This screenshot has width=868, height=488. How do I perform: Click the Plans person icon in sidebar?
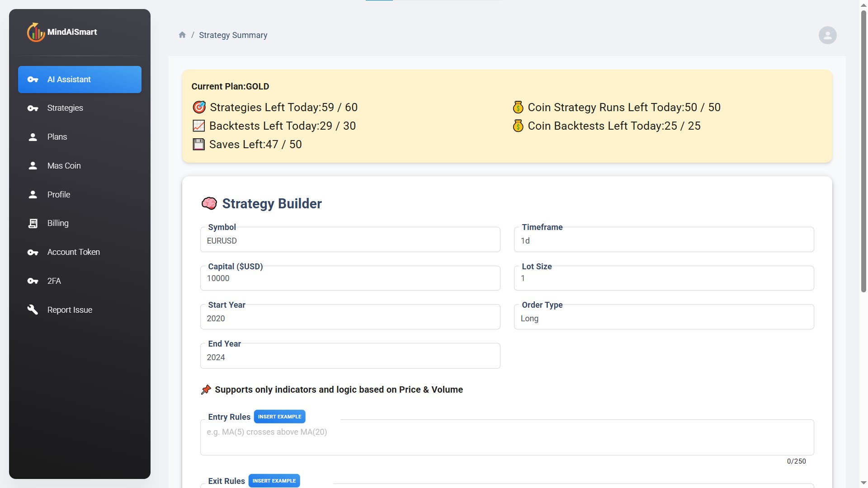(x=33, y=137)
